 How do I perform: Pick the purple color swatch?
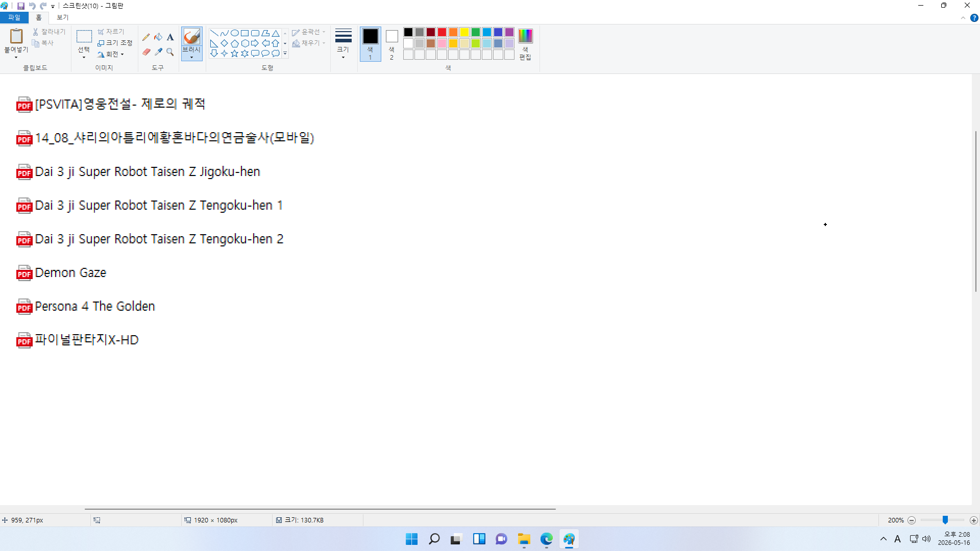[509, 32]
